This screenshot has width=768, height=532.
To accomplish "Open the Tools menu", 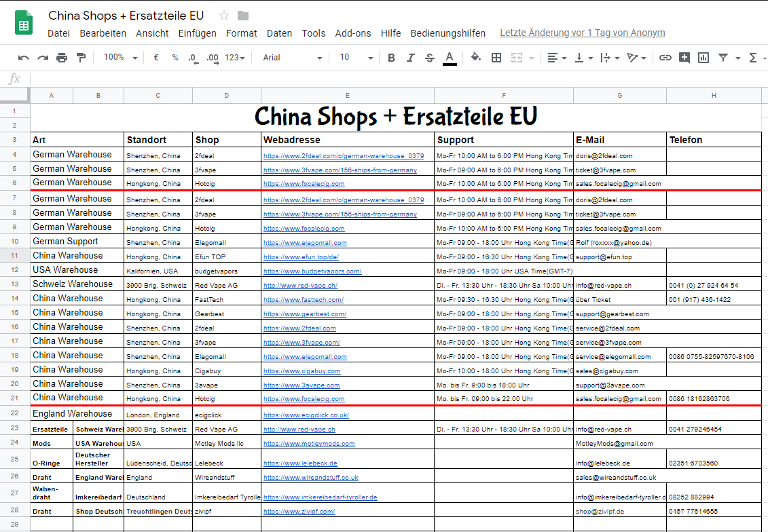I will (x=314, y=33).
